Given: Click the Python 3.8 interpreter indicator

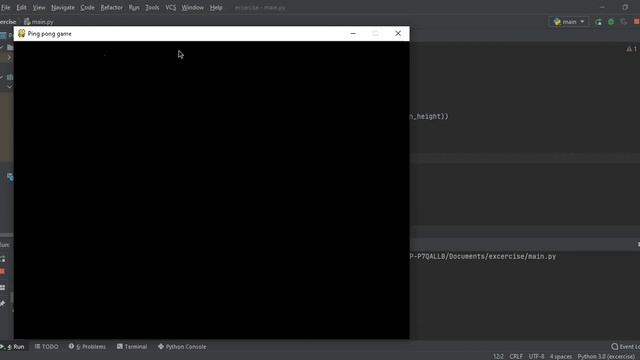Looking at the screenshot, I should pyautogui.click(x=606, y=356).
